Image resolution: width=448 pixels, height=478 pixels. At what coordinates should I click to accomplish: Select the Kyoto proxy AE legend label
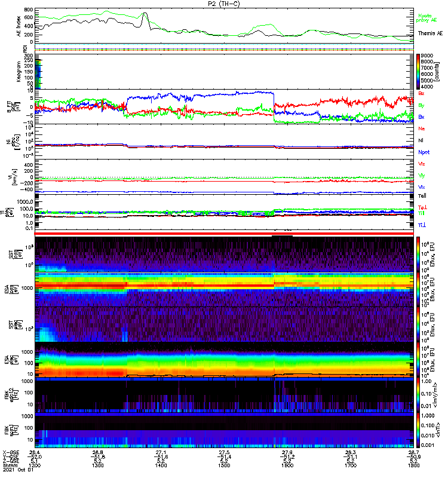pyautogui.click(x=426, y=18)
